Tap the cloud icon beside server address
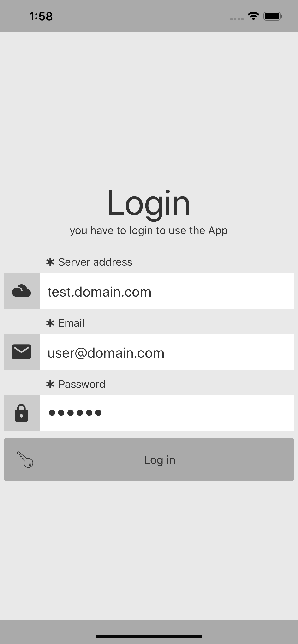The width and height of the screenshot is (298, 644). [x=22, y=291]
